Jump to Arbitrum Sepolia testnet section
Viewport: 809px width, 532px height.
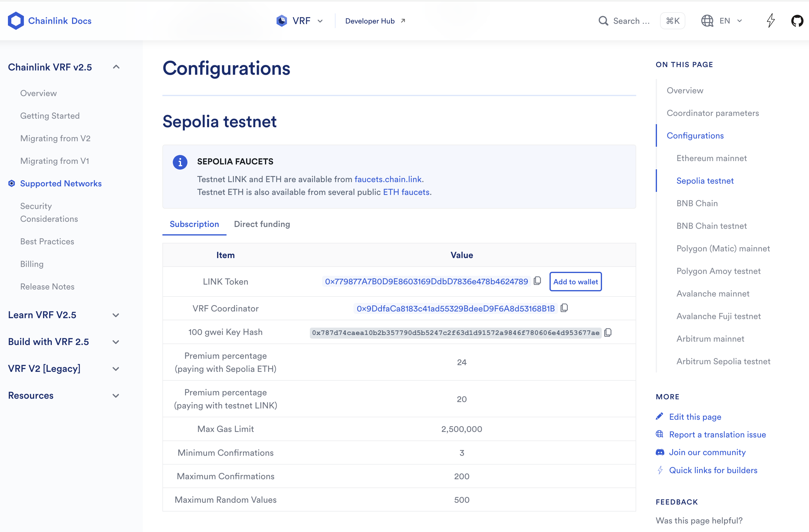723,361
